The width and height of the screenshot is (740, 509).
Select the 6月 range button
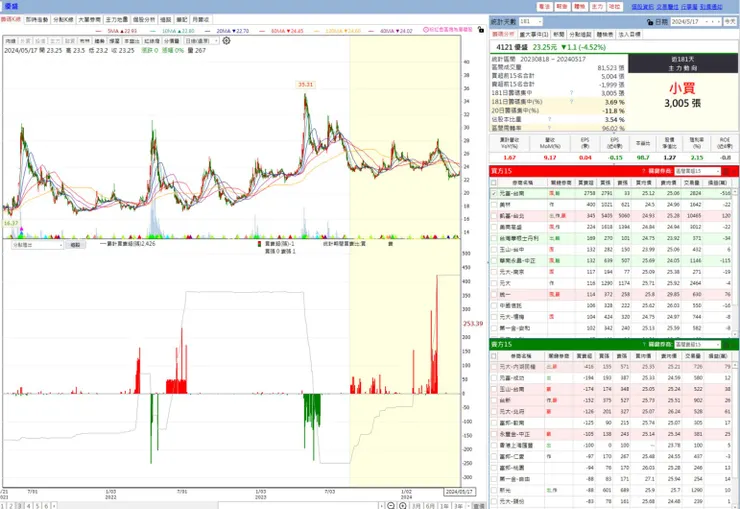(x=430, y=506)
